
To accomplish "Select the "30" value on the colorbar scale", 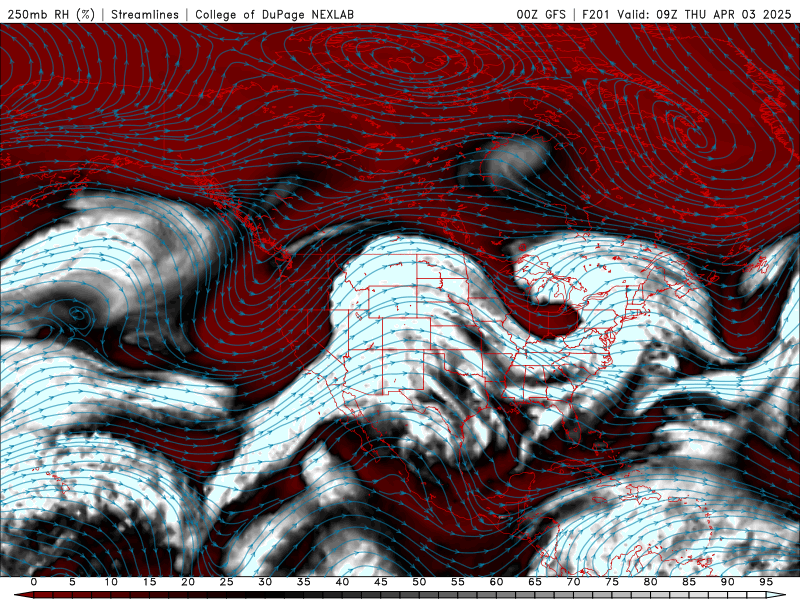I will (x=265, y=582).
